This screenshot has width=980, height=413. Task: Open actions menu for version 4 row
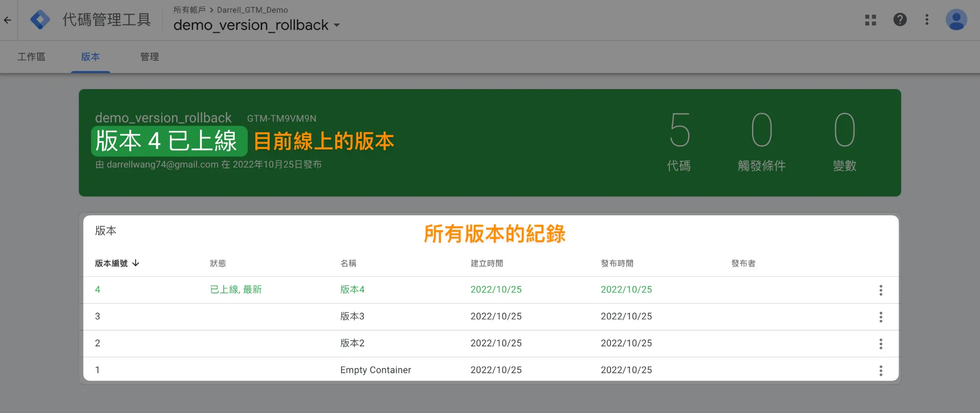[881, 290]
